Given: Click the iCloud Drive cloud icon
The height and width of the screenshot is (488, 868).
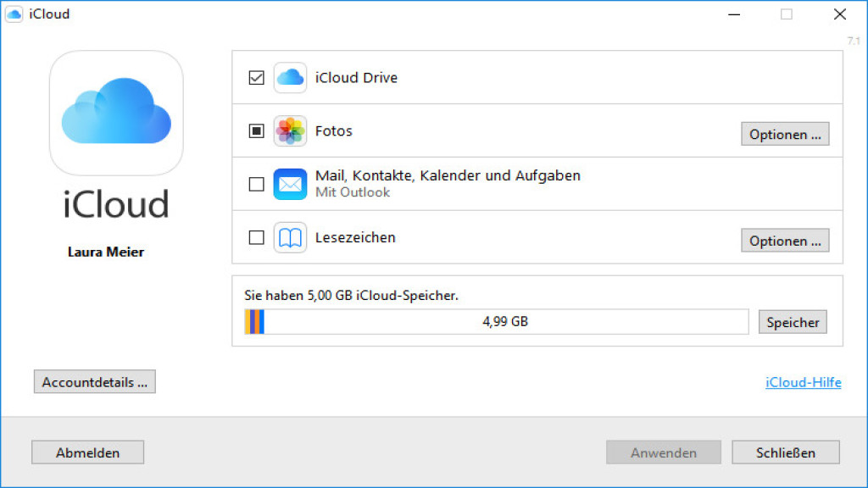Looking at the screenshot, I should point(290,77).
